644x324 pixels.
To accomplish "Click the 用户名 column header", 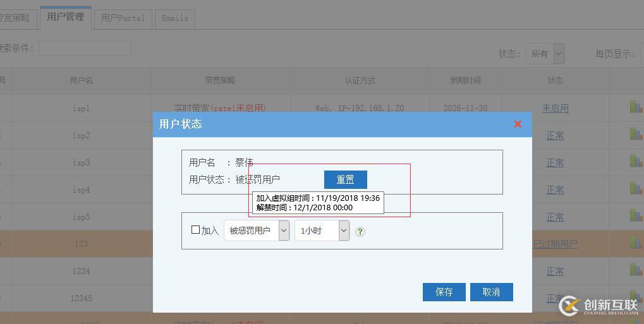I will pos(82,80).
